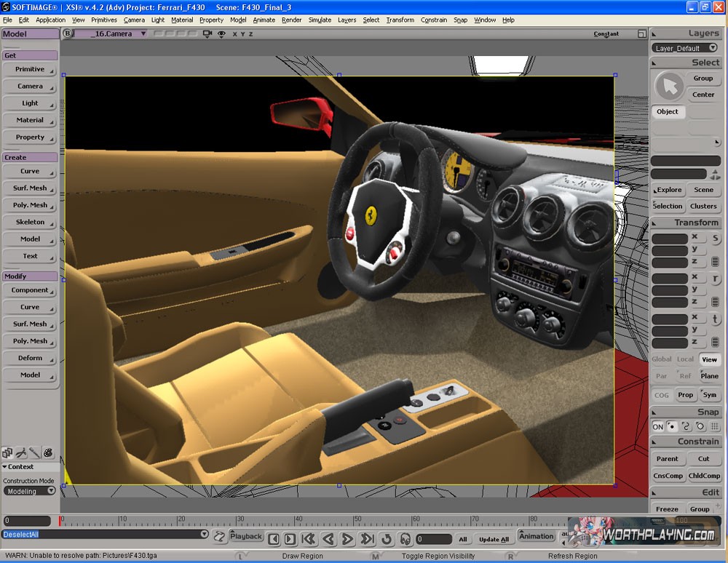Open the Render menu
Screen dimensions: 728x563
[x=291, y=20]
